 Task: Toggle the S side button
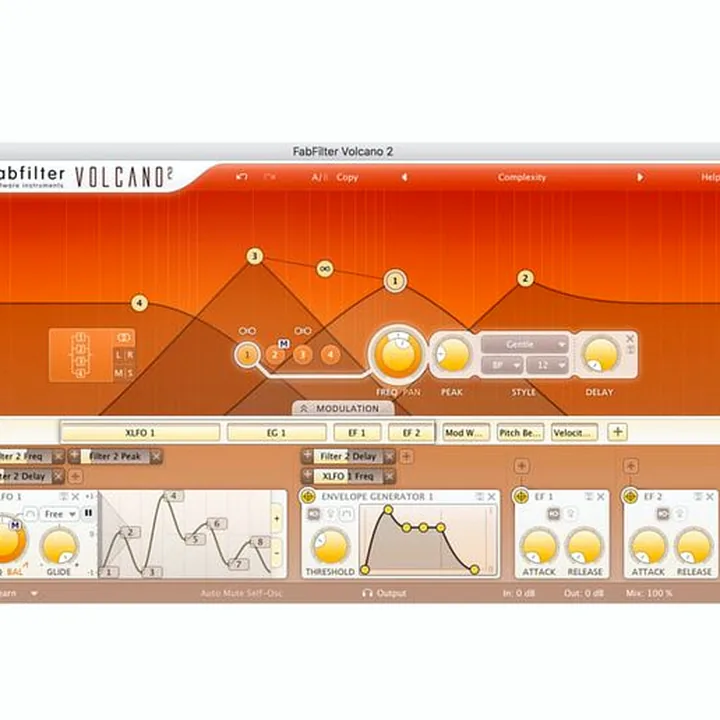coord(129,373)
